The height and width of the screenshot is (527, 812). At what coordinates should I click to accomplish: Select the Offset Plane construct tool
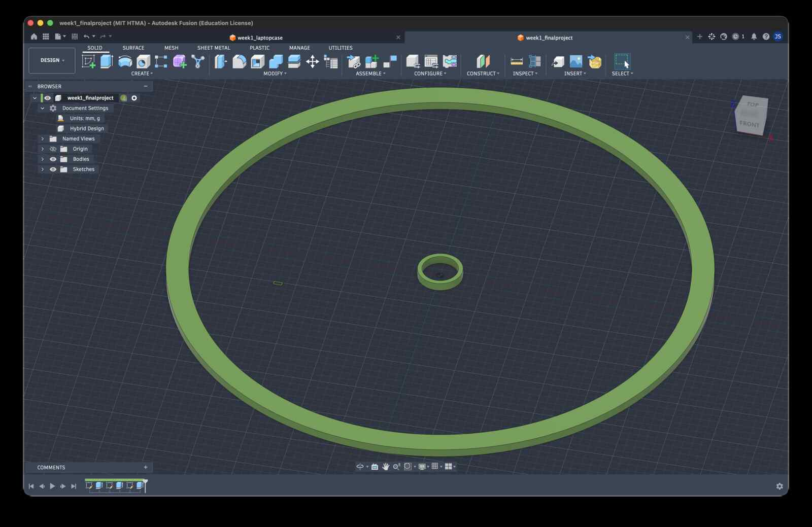pos(483,61)
